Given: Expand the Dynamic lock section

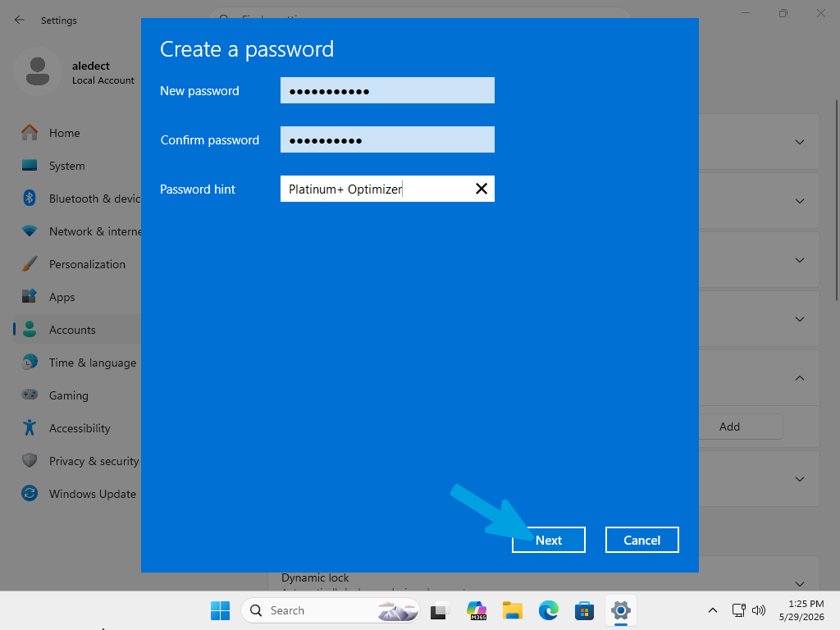Looking at the screenshot, I should [x=799, y=583].
